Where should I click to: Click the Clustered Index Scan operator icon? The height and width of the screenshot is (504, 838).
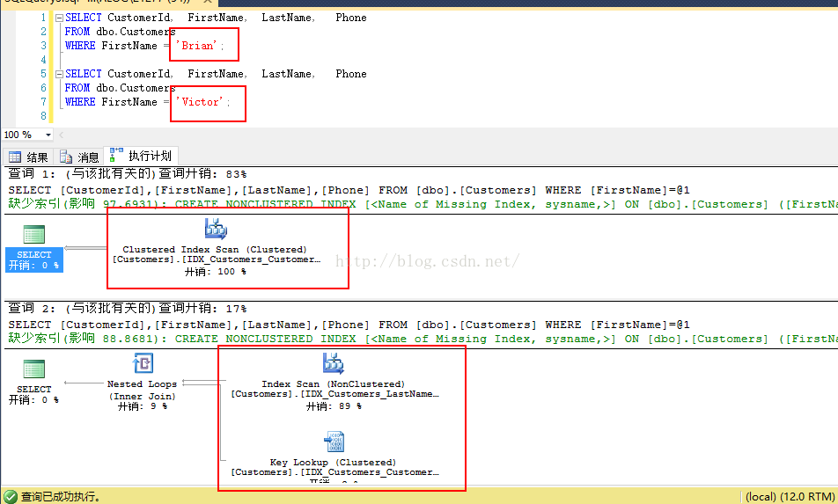[x=216, y=229]
